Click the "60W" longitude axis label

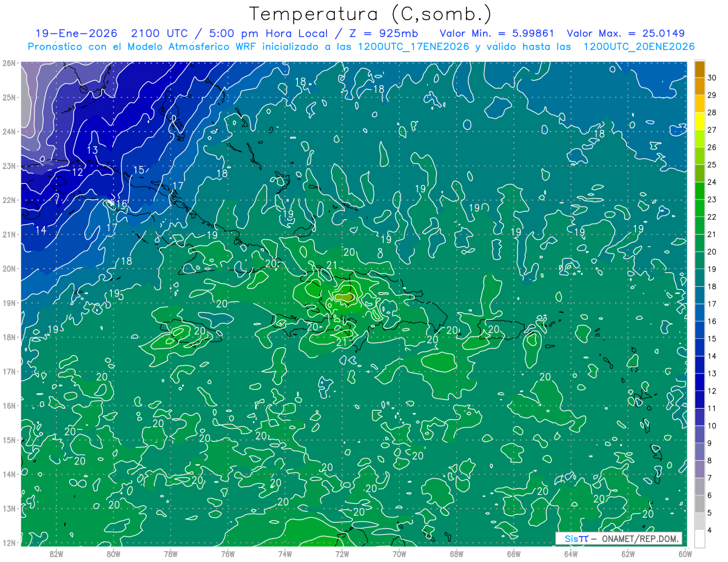click(x=685, y=554)
